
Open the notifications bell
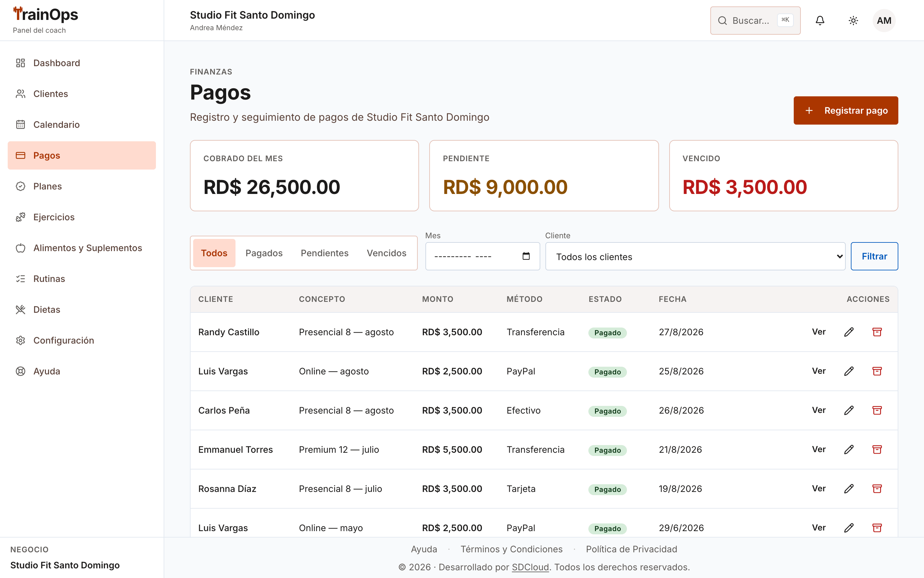(x=820, y=21)
